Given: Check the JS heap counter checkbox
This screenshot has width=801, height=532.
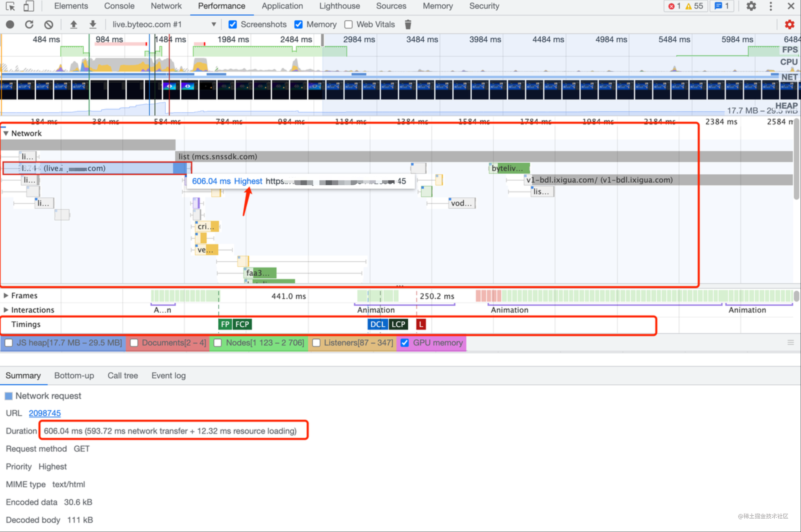Looking at the screenshot, I should pos(9,343).
